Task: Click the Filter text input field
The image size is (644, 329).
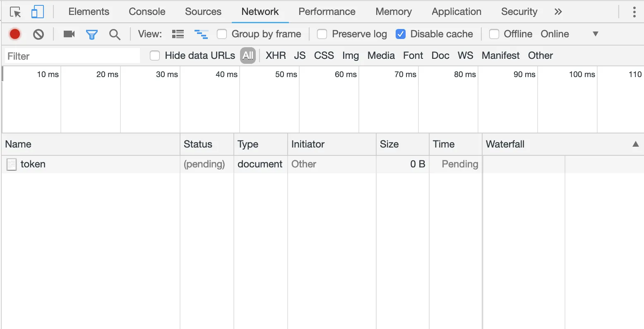Action: point(72,56)
